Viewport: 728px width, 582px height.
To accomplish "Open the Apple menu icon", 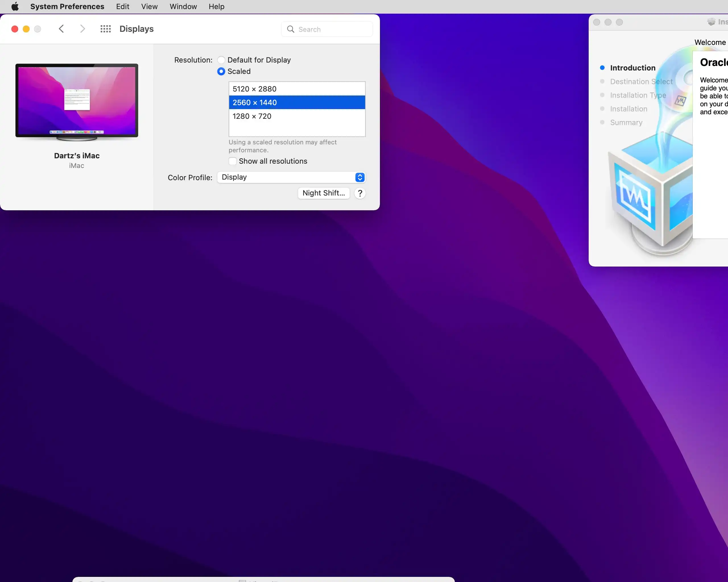I will (x=15, y=7).
